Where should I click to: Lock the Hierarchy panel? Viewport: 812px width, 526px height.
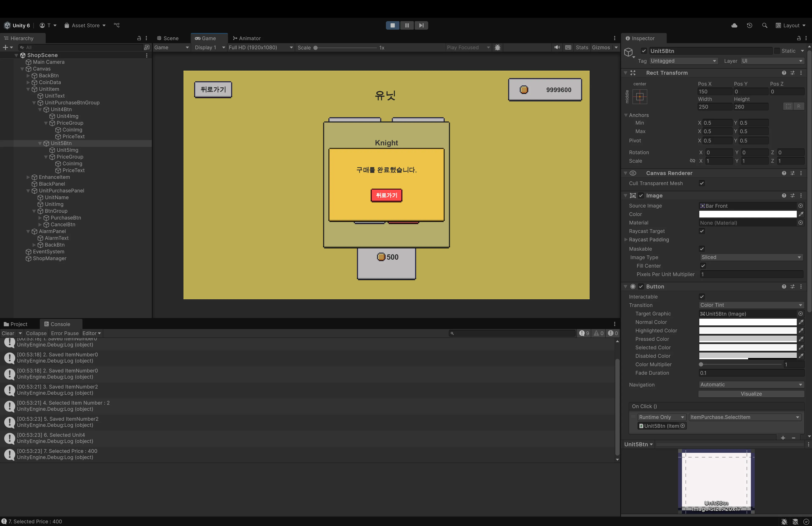[139, 38]
